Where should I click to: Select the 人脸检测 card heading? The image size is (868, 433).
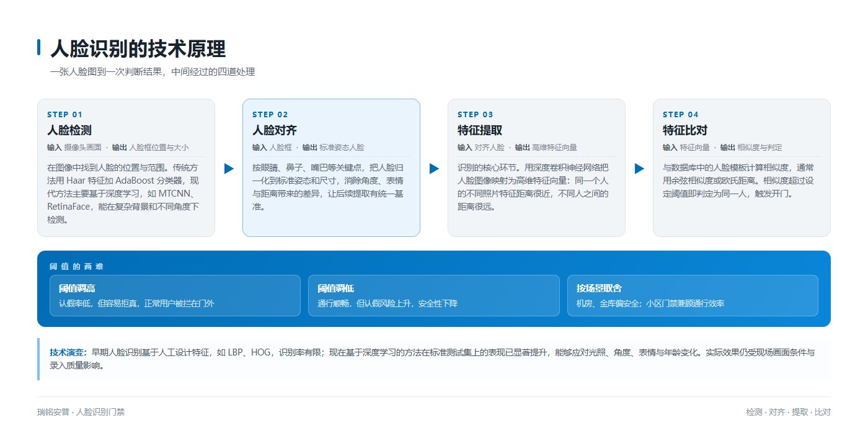point(69,130)
